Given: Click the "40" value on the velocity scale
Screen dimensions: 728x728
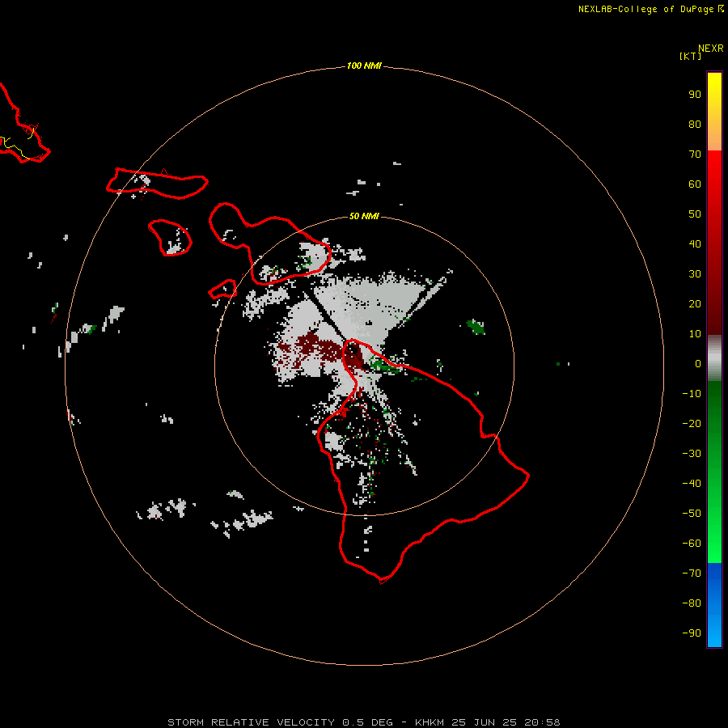Looking at the screenshot, I should pos(695,244).
